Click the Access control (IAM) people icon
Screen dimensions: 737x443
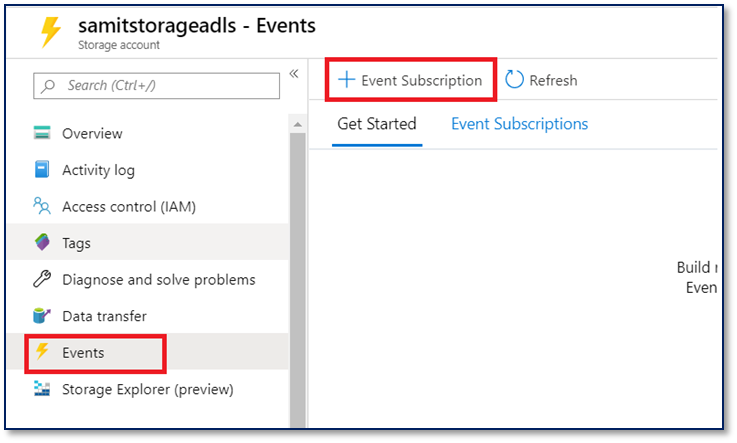pyautogui.click(x=42, y=206)
